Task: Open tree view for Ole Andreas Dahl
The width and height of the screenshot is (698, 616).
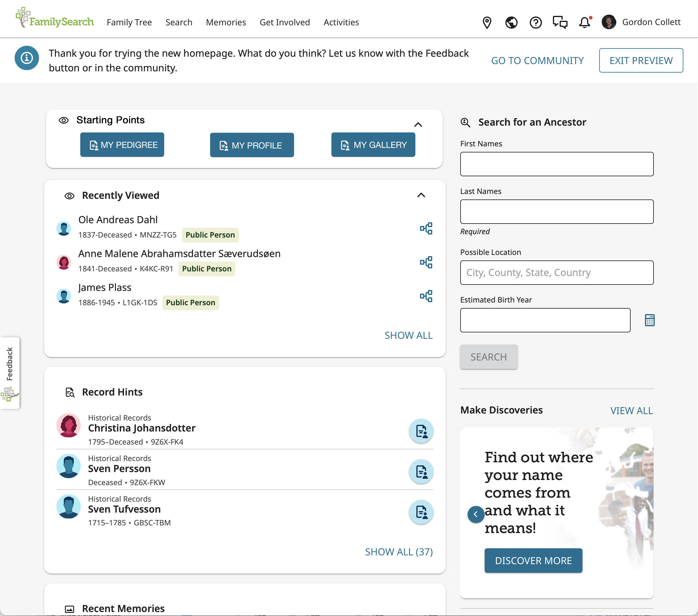Action: coord(426,228)
